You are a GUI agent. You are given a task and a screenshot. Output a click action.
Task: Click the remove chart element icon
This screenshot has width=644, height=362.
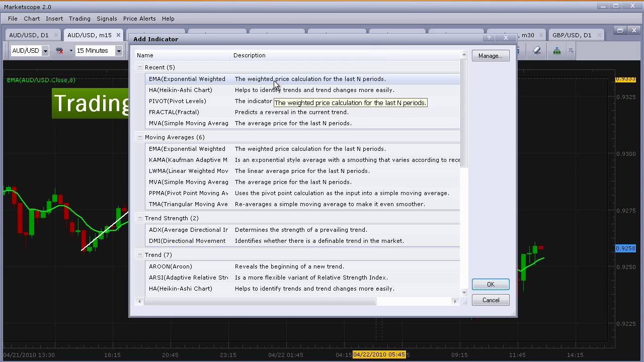tap(60, 50)
